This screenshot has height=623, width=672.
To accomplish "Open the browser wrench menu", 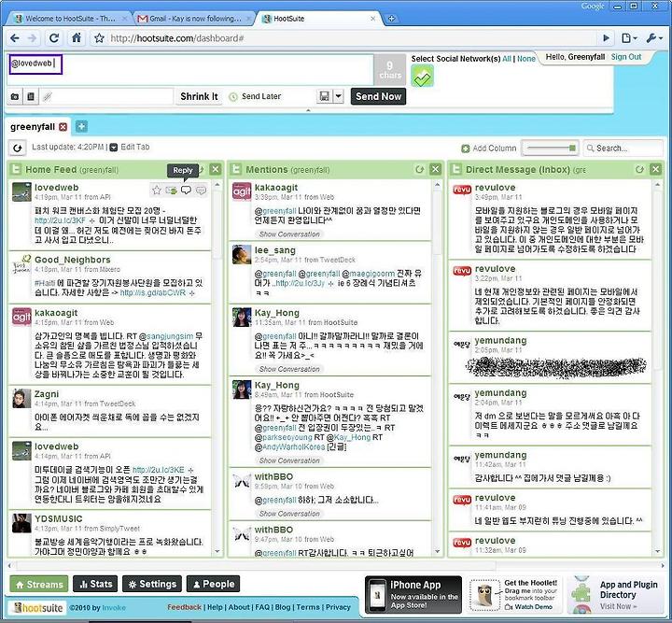I will [x=654, y=38].
